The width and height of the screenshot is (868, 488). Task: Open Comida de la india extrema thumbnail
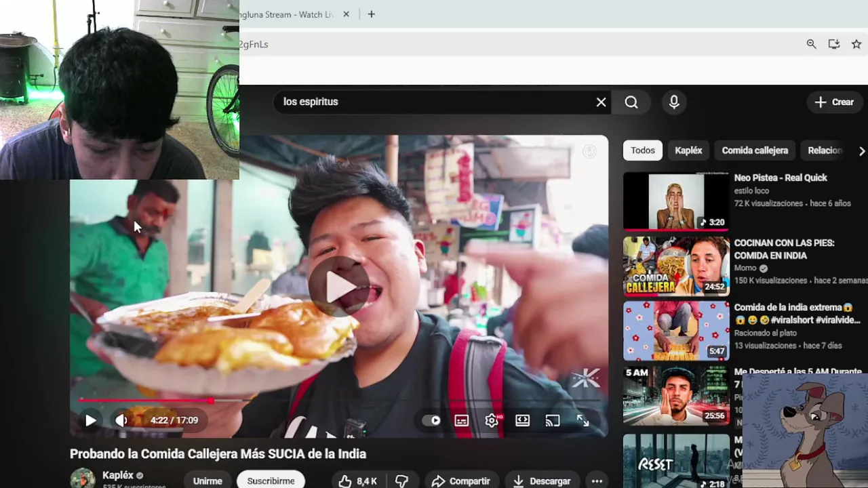[x=676, y=331]
